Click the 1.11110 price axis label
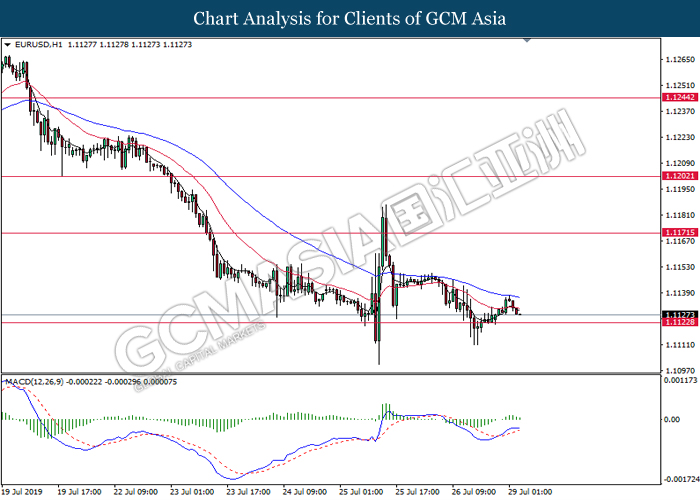 click(x=680, y=345)
